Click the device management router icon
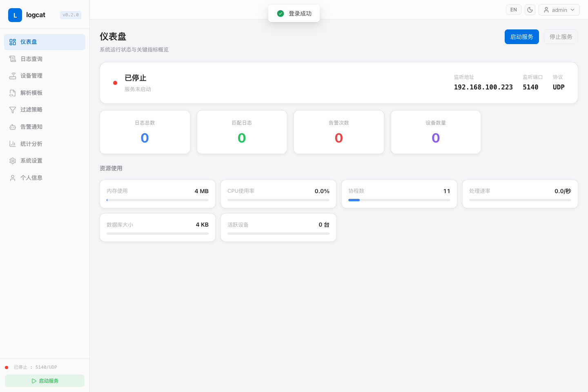The height and width of the screenshot is (392, 588). point(13,76)
